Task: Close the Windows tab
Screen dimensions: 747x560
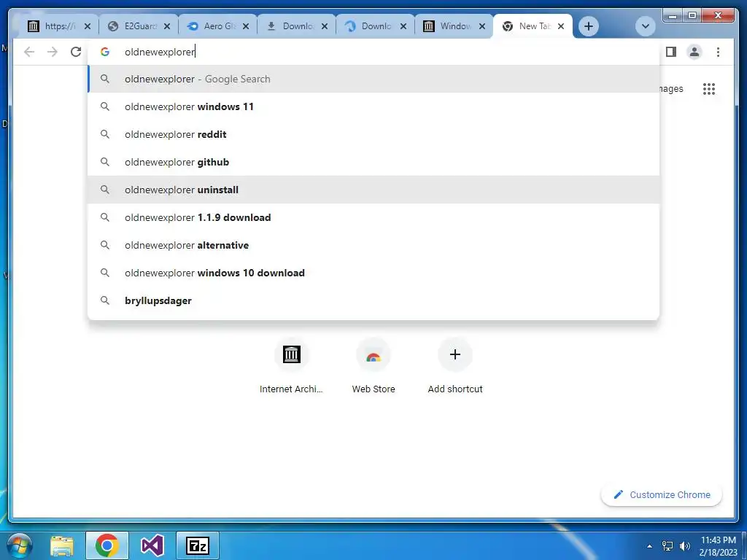Action: (x=482, y=26)
